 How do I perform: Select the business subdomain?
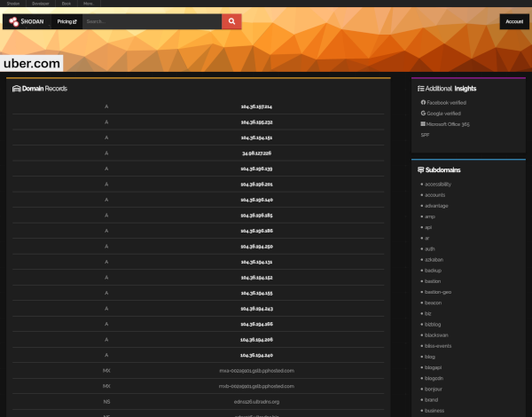click(x=434, y=411)
